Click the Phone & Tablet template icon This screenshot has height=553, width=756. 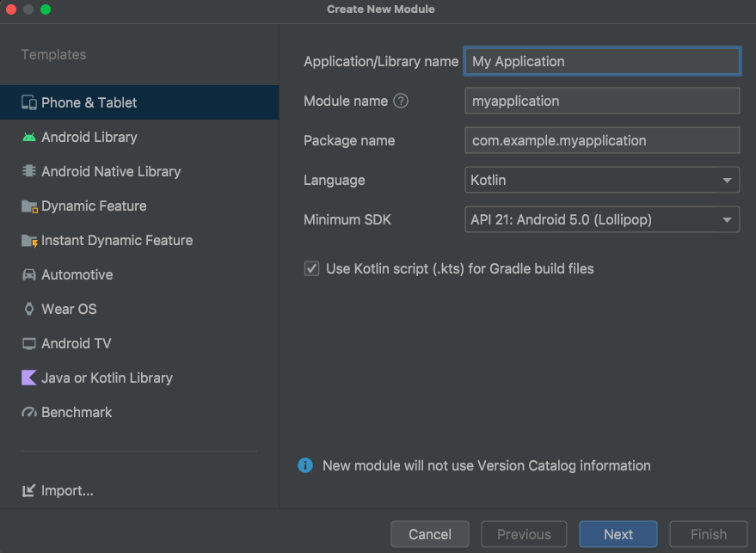pos(29,102)
